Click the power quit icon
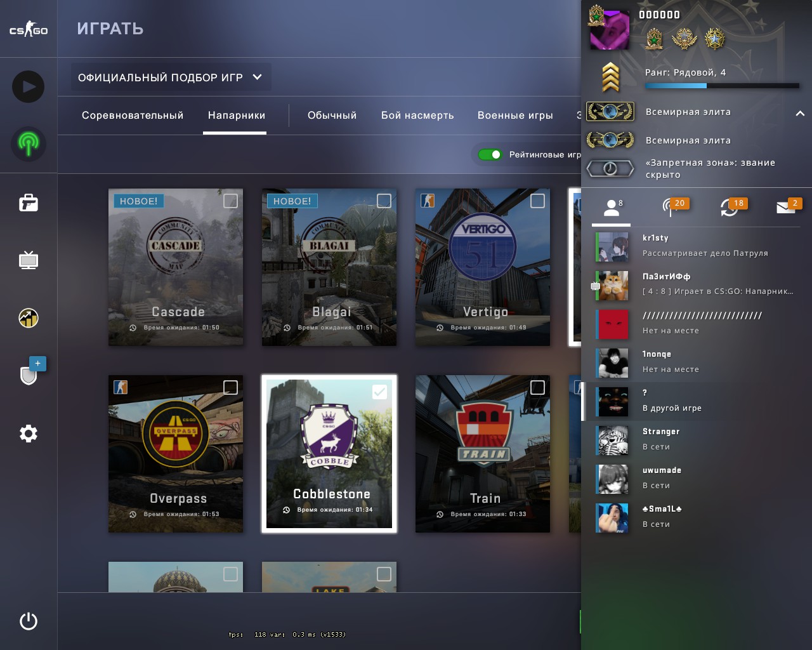The width and height of the screenshot is (812, 650). pyautogui.click(x=29, y=621)
